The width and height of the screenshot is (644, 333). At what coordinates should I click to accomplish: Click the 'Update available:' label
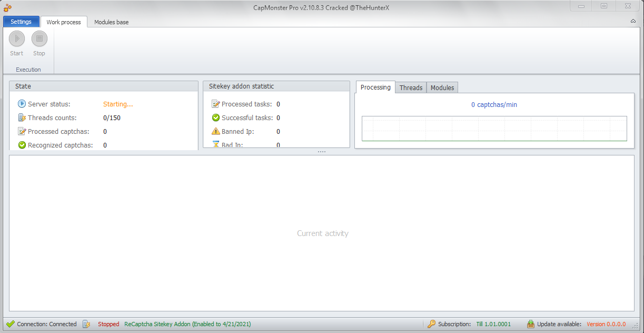559,324
